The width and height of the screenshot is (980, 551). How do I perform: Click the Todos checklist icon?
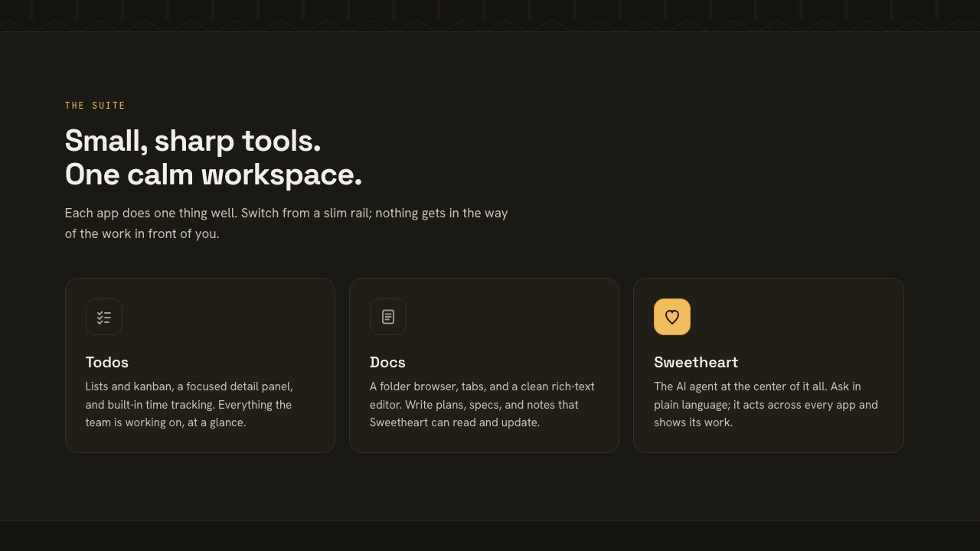(104, 317)
